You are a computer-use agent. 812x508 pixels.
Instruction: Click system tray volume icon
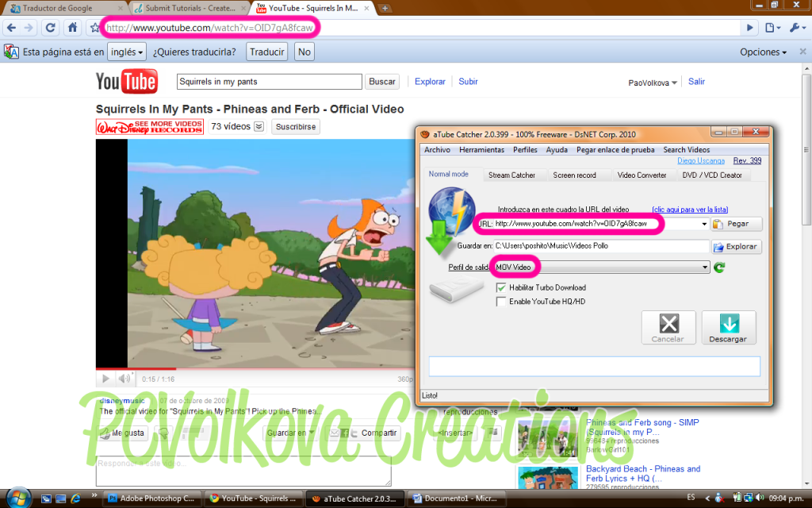[760, 498]
